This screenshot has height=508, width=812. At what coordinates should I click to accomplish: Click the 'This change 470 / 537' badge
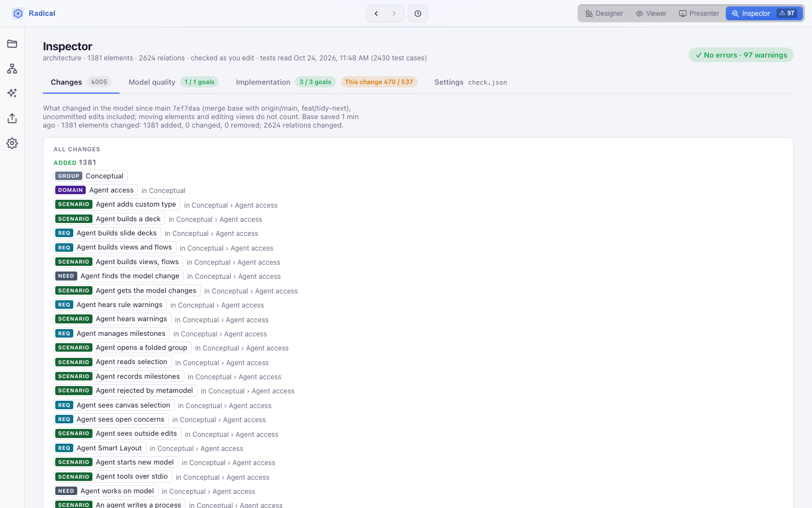(379, 82)
